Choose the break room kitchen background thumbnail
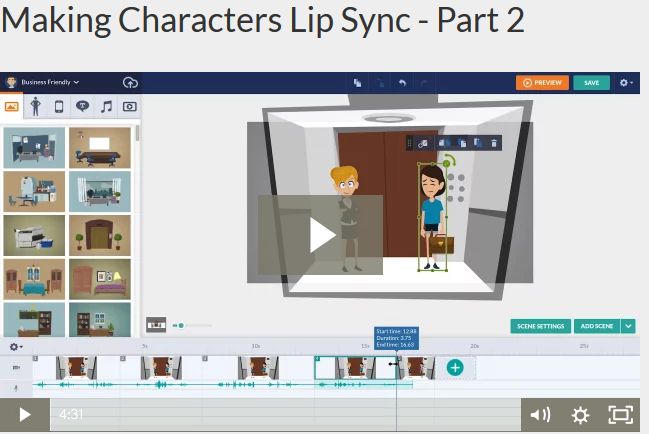 [34, 192]
